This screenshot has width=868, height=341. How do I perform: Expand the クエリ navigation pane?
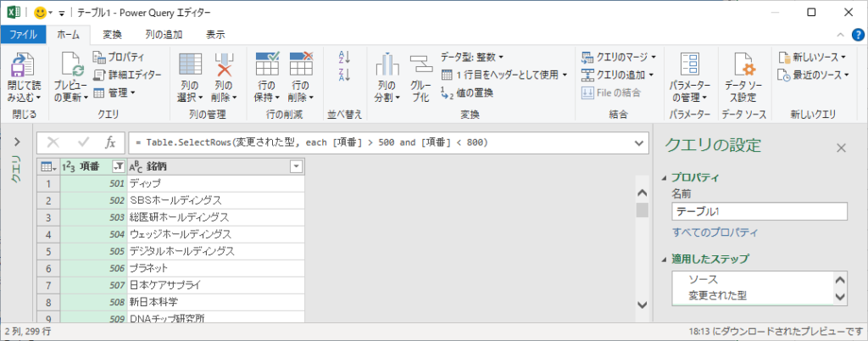coord(15,141)
